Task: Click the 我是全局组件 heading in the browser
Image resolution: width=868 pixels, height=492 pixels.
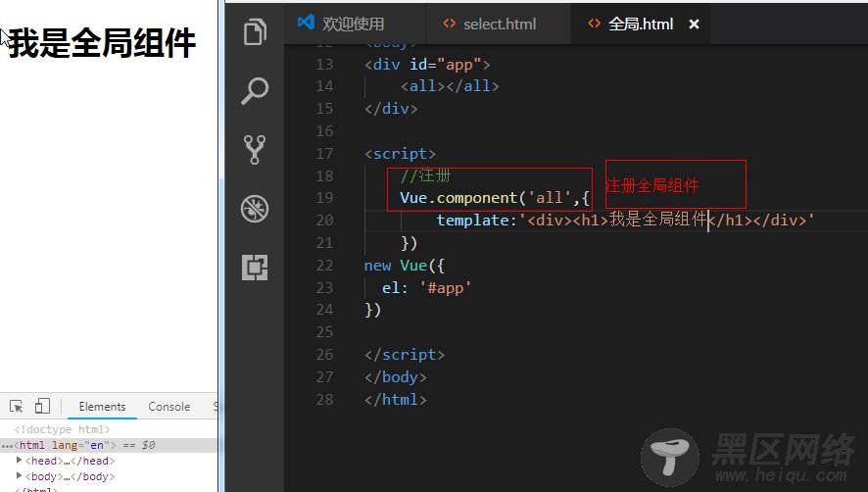Action: coord(102,43)
